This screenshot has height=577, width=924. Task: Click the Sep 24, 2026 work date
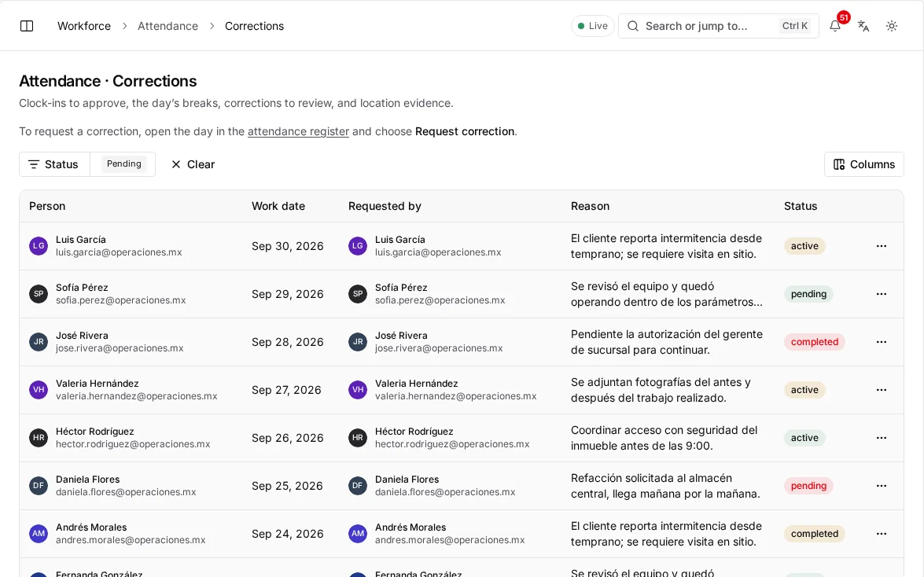pos(288,534)
